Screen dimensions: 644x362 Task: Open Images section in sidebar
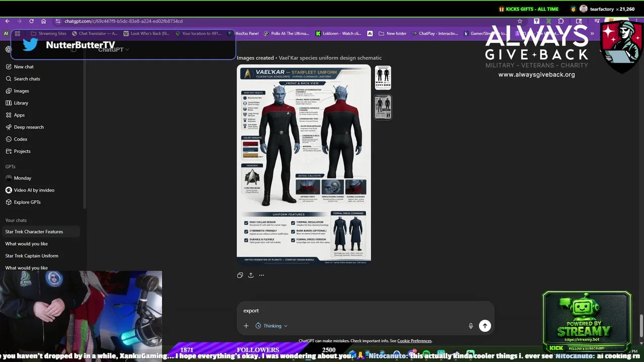43,91
